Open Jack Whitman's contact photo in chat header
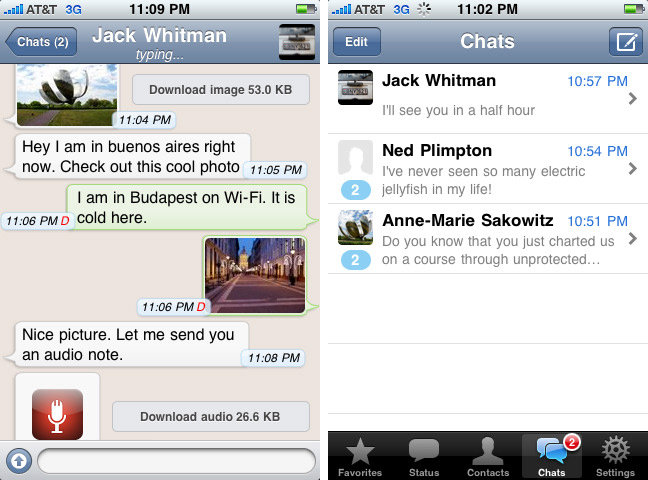 297,42
